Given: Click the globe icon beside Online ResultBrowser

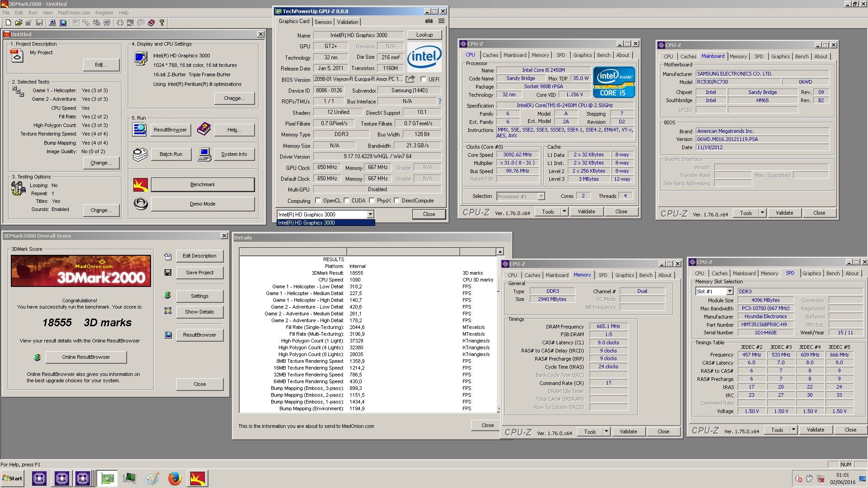Looking at the screenshot, I should tap(37, 357).
